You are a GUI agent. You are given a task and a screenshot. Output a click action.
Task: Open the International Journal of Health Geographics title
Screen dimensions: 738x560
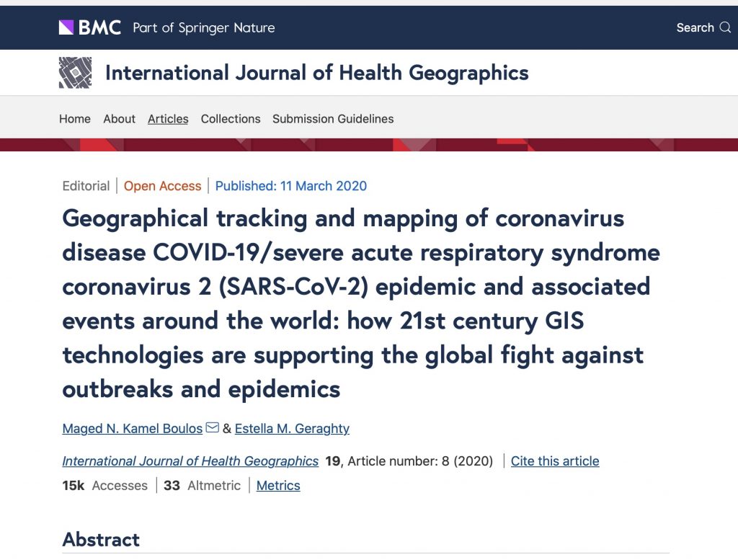[317, 73]
